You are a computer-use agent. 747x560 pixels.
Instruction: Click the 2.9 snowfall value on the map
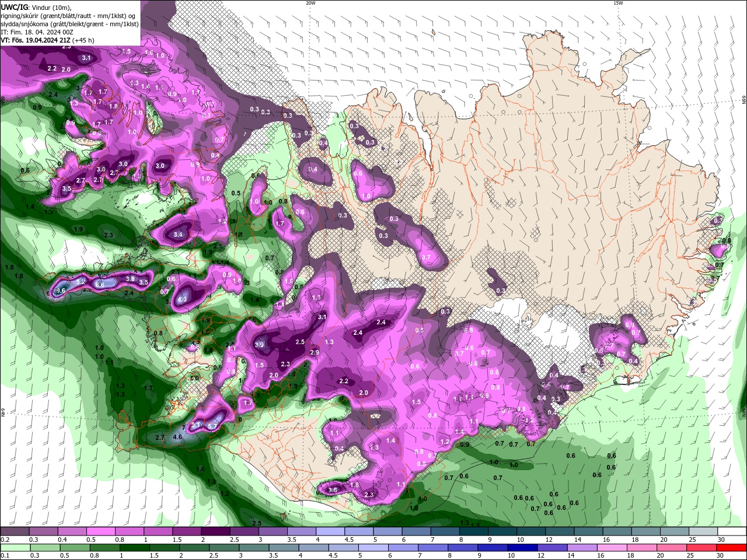coord(315,352)
